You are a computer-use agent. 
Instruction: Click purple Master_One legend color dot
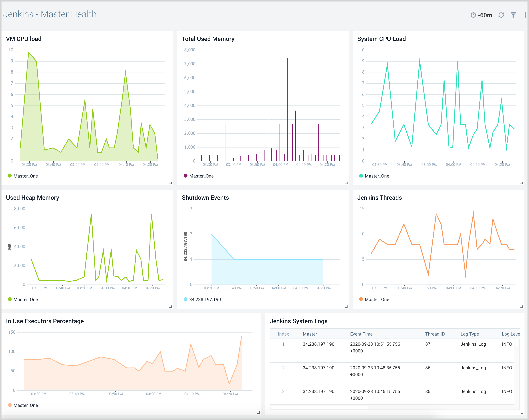click(185, 176)
